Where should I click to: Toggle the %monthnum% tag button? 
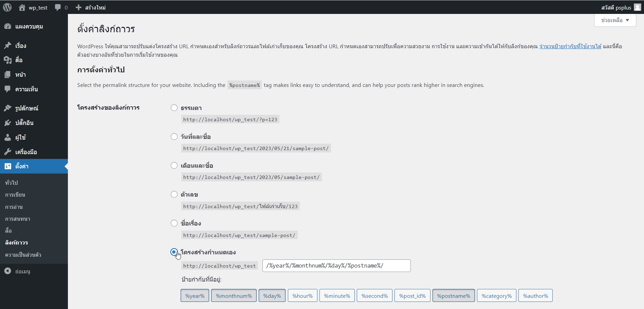pos(234,296)
